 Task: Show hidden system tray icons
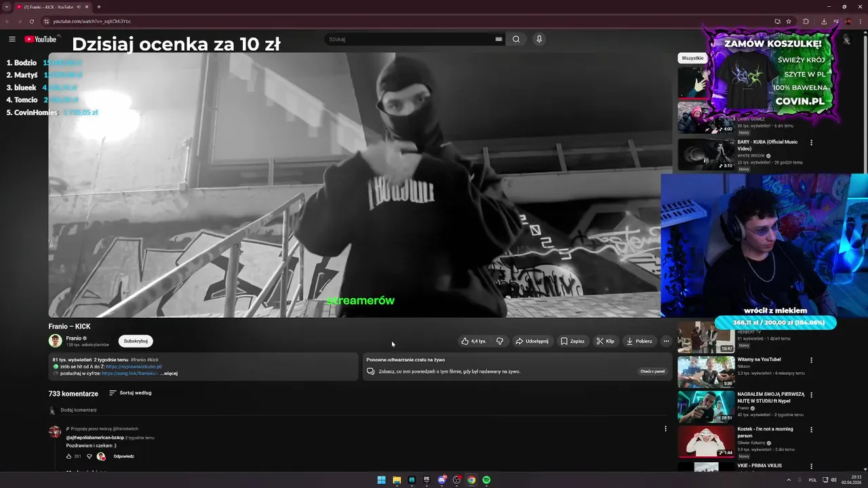click(x=789, y=480)
